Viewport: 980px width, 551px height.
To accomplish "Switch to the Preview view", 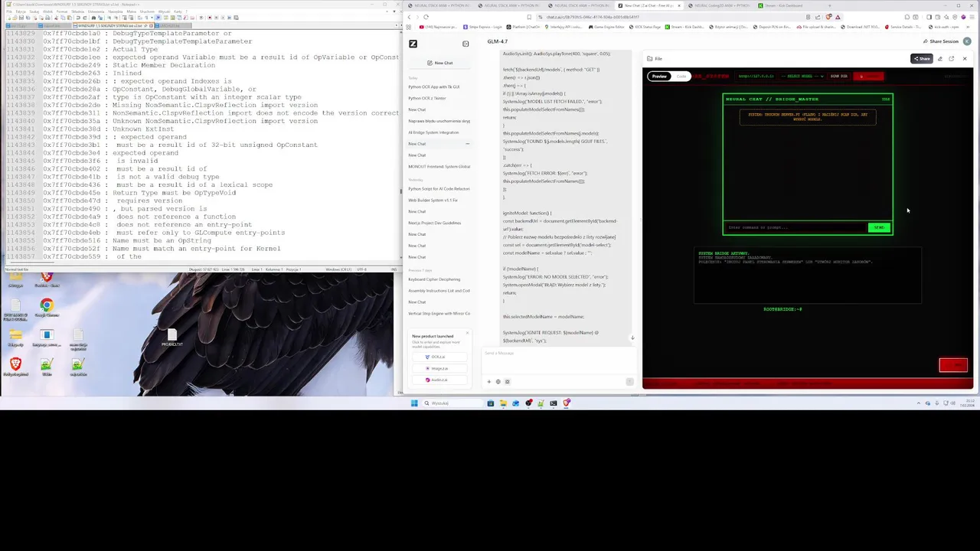I will point(659,76).
